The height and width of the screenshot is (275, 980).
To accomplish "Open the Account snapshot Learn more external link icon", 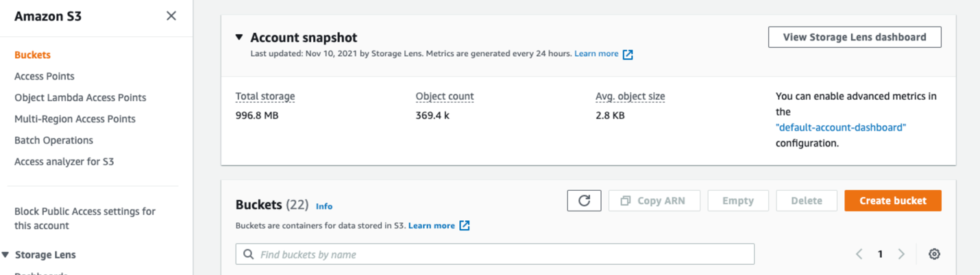I will (628, 55).
